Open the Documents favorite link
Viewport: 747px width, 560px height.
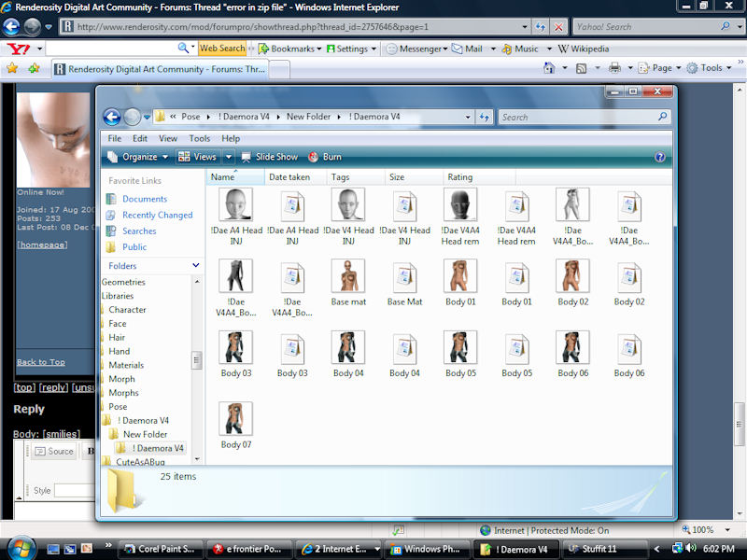[144, 199]
